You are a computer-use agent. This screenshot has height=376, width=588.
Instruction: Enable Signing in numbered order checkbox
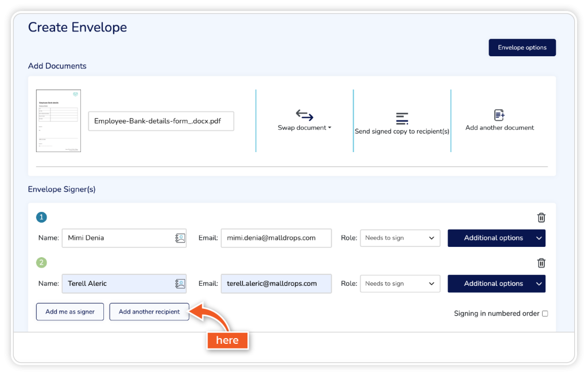click(545, 313)
